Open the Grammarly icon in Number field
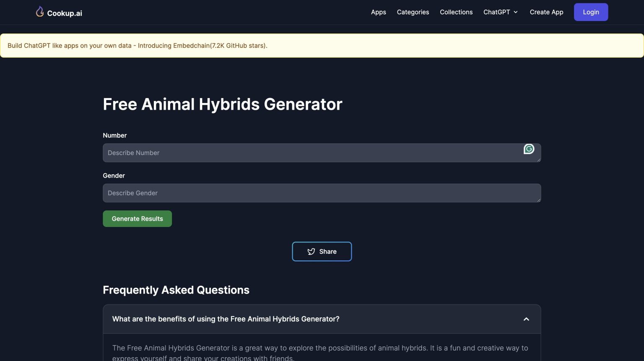Screen dimensions: 644x361 click(529, 149)
